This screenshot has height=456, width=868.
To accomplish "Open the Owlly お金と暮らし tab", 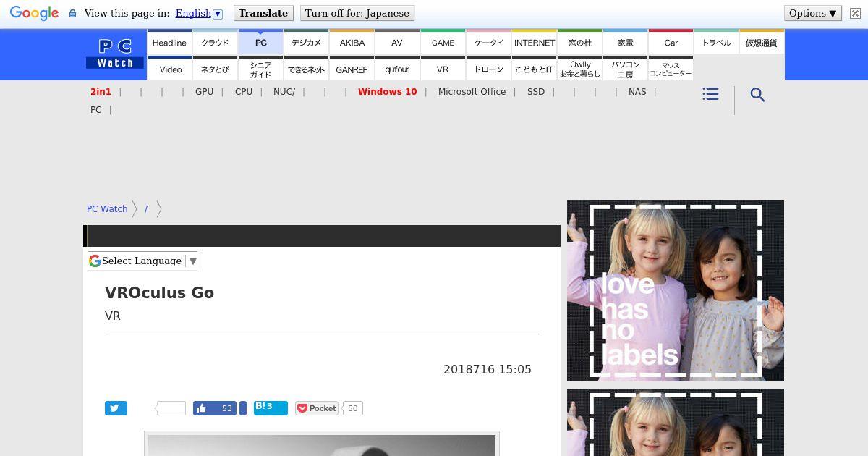I will (579, 69).
